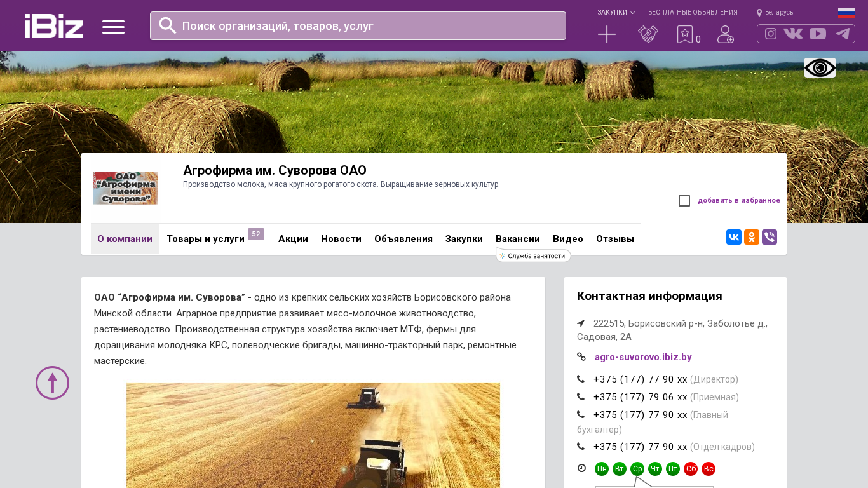Open the Вакансии tab
This screenshot has width=868, height=488.
pos(518,239)
